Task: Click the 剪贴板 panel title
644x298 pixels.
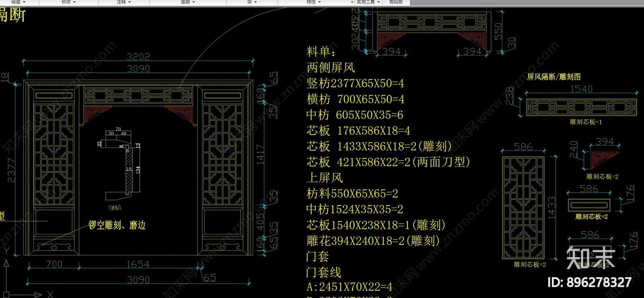Action: (x=396, y=2)
